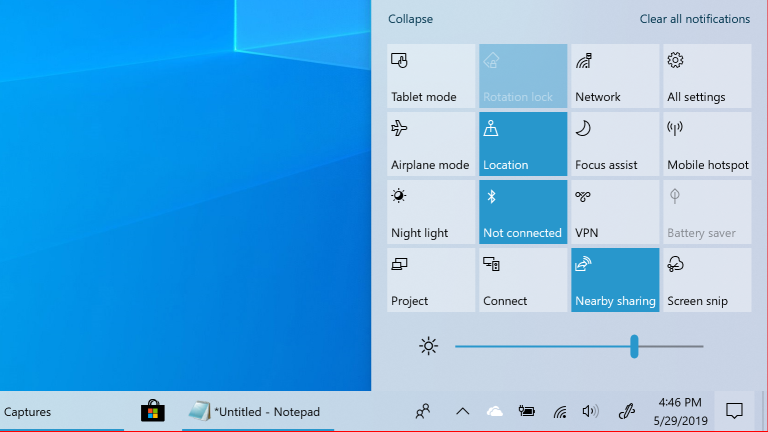Click the OneDrive cloud tray icon

(x=495, y=411)
